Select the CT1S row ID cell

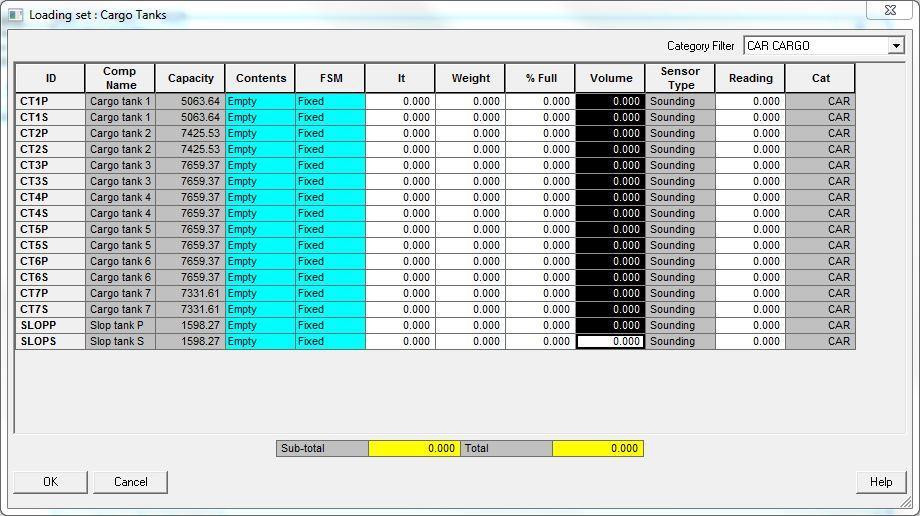tap(50, 117)
